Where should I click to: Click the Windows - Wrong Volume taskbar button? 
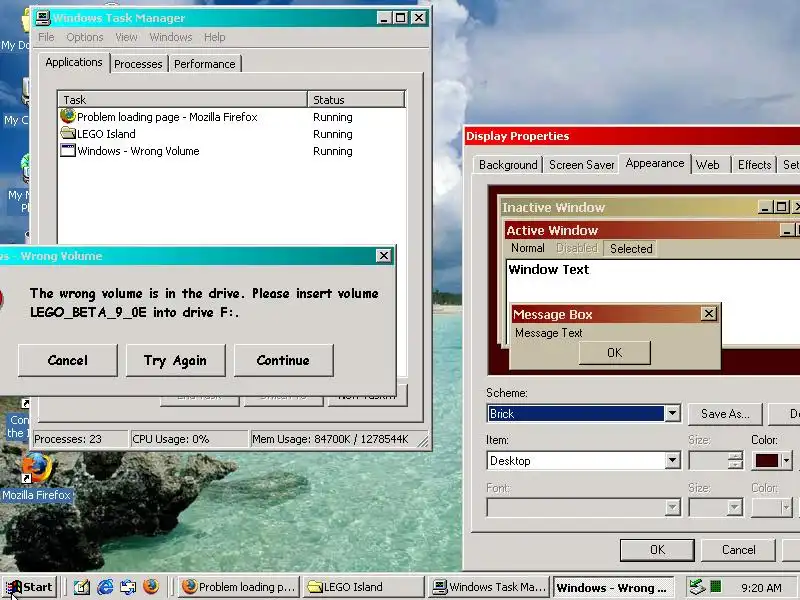pyautogui.click(x=614, y=588)
